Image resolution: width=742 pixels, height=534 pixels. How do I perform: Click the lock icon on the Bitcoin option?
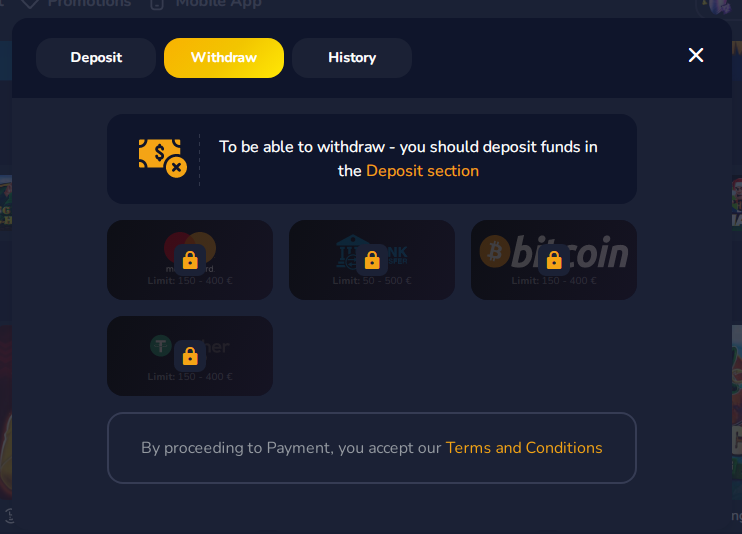(x=554, y=260)
